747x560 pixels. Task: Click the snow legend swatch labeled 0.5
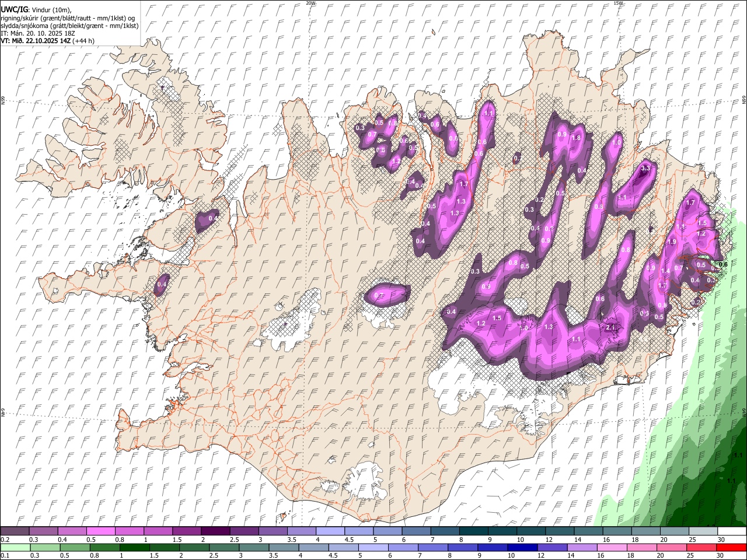point(100,531)
